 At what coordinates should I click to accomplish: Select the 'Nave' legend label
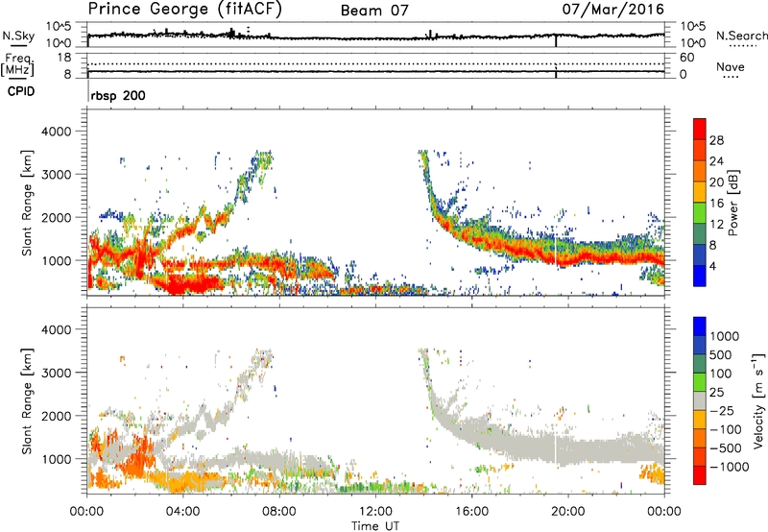click(x=731, y=67)
